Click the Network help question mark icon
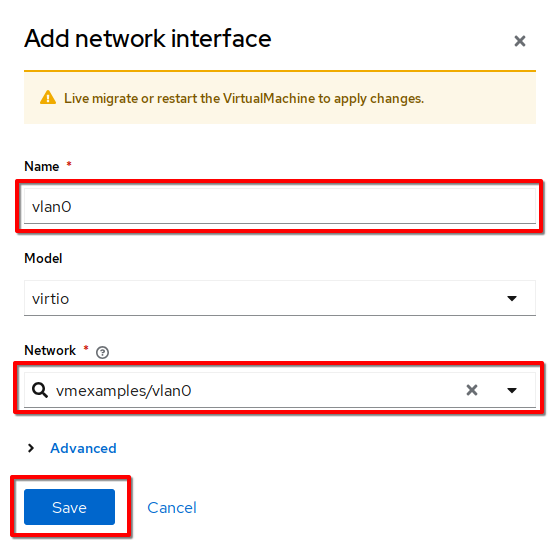Screen dimensions: 557x547 tap(102, 352)
